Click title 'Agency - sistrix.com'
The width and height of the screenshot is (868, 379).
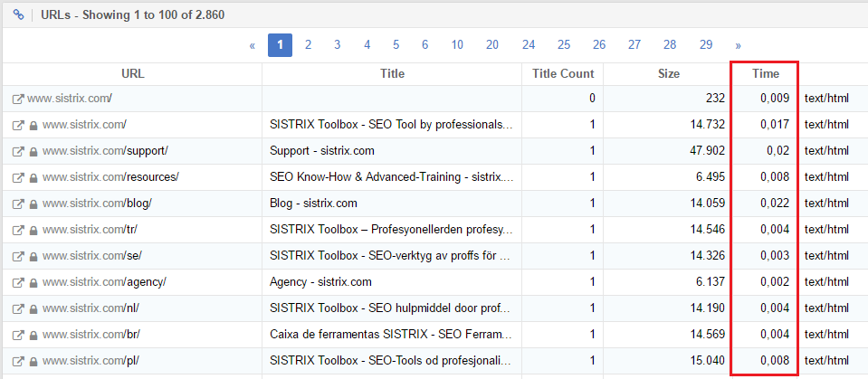pos(320,282)
